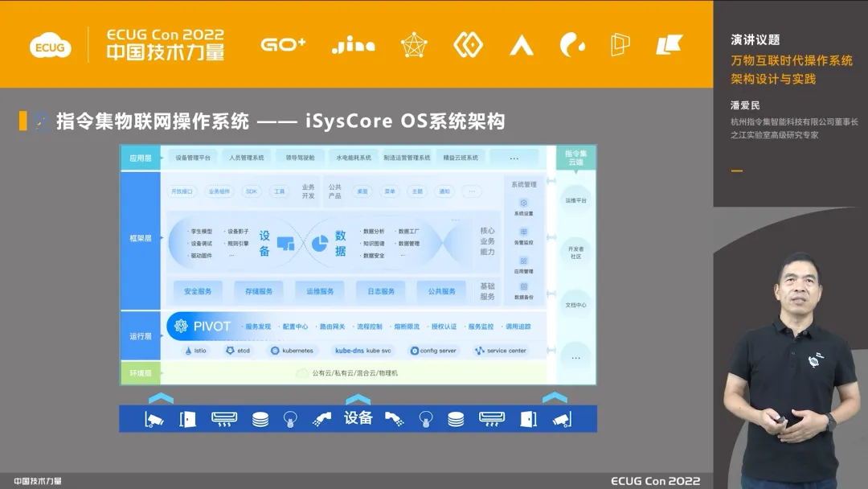Expand the ellipsis in the 应用层 row

pyautogui.click(x=514, y=158)
